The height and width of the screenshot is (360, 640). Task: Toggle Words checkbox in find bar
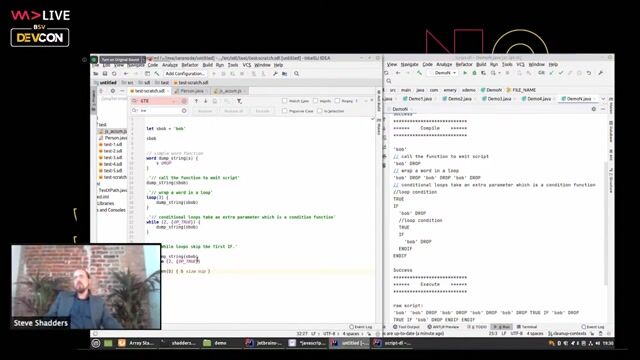[315, 101]
